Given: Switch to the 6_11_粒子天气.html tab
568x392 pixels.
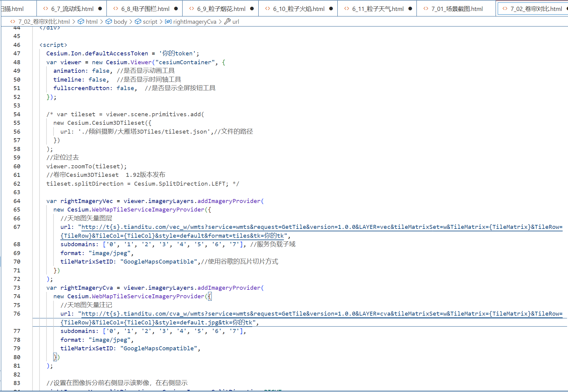Looking at the screenshot, I should [378, 9].
